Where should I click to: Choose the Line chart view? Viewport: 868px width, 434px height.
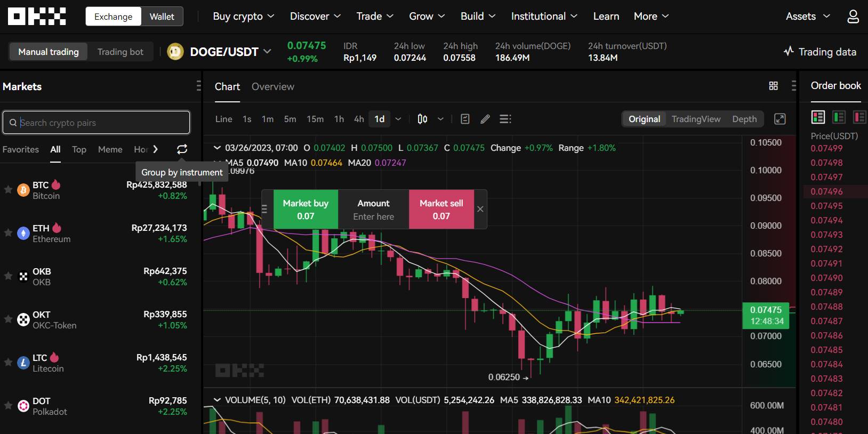223,119
